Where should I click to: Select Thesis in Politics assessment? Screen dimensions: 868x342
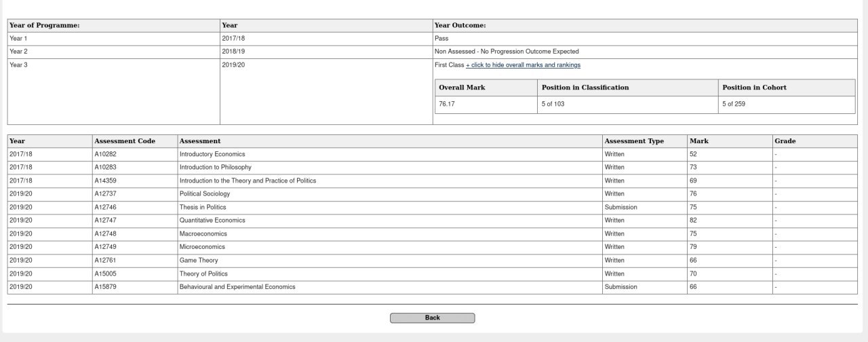click(203, 207)
